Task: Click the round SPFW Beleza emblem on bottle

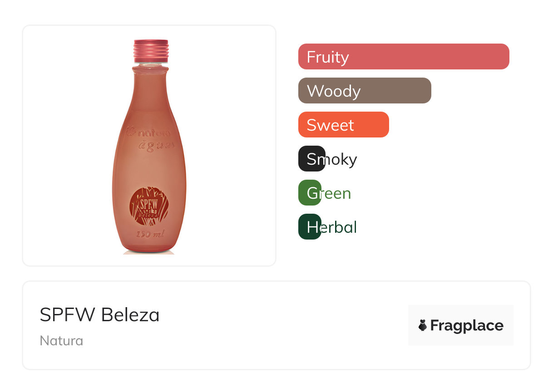Action: click(148, 206)
